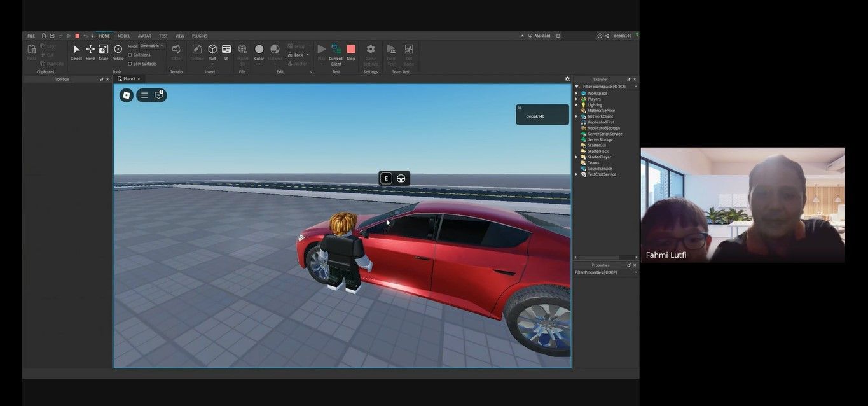Select ReplicatedStorage in Explorer
Image resolution: width=868 pixels, height=406 pixels.
tap(603, 128)
